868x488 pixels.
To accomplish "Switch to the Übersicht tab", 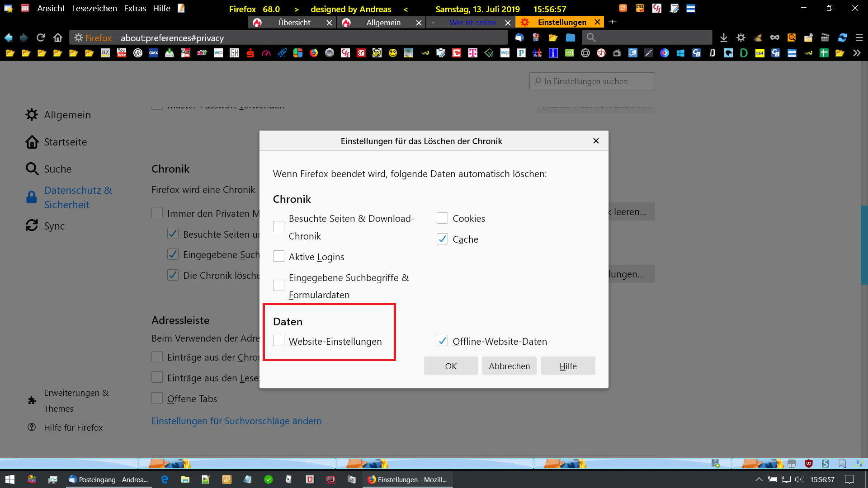I will 294,22.
